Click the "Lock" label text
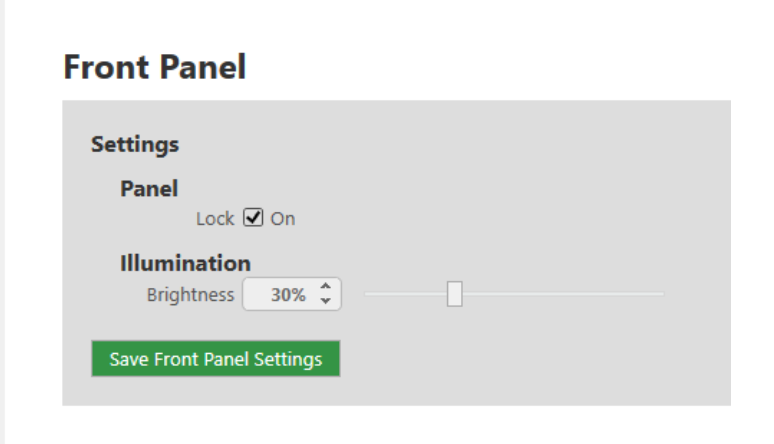Image resolution: width=774 pixels, height=444 pixels. tap(215, 218)
